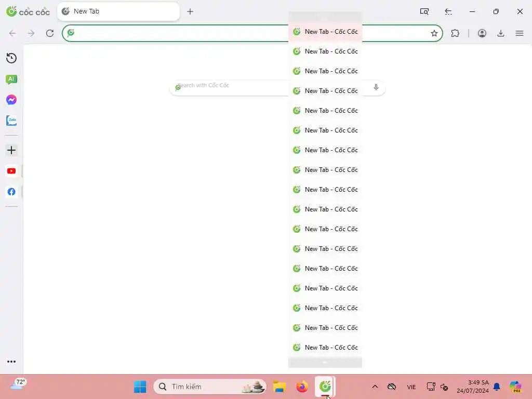Add a sidebar shortcut with plus icon
Image resolution: width=532 pixels, height=399 pixels.
click(11, 150)
